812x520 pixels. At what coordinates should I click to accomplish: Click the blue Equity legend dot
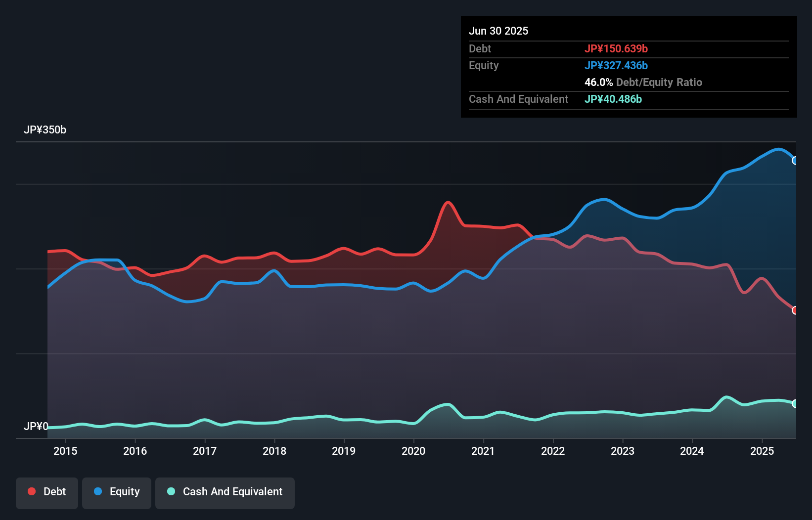tap(97, 491)
